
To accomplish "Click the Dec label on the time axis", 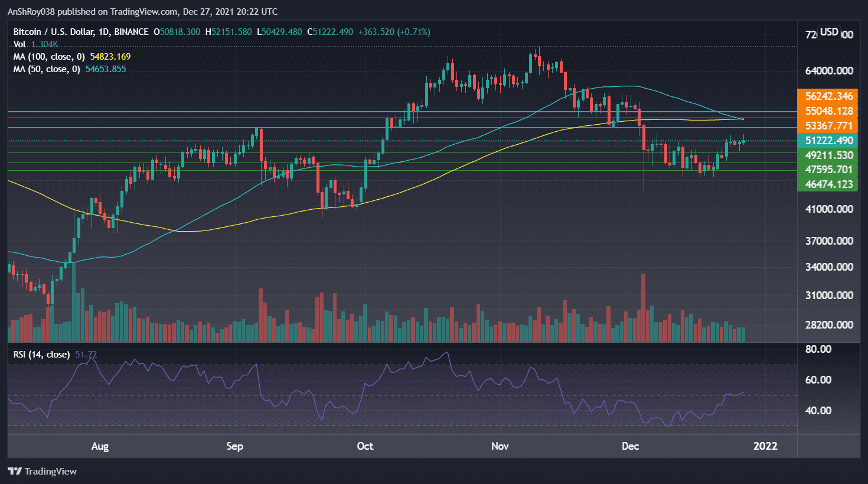I will tap(629, 447).
